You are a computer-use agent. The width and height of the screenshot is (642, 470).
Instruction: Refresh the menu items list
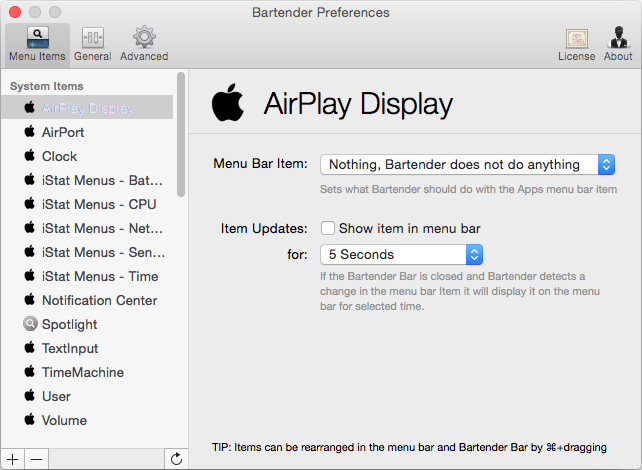[176, 459]
